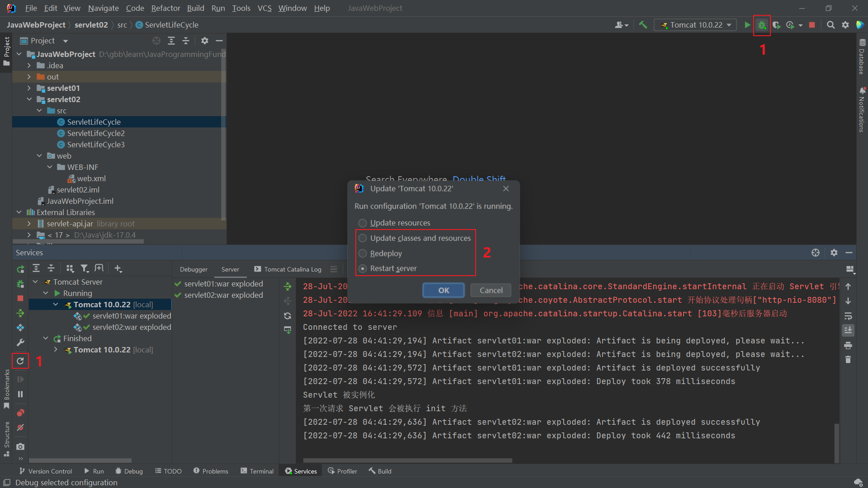Expand the Tomcat 10.0.22 node under Finished
The height and width of the screenshot is (488, 868).
pos(56,350)
